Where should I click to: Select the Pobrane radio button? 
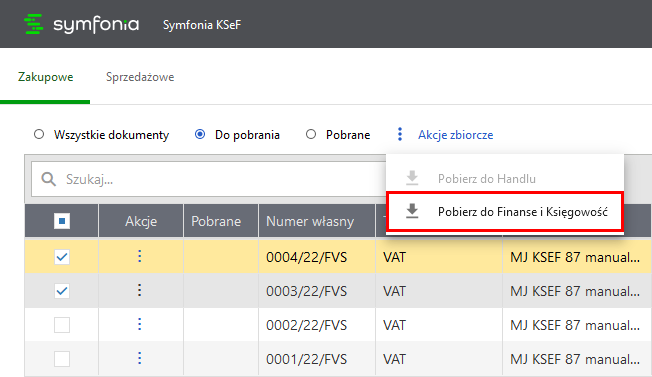tap(311, 134)
